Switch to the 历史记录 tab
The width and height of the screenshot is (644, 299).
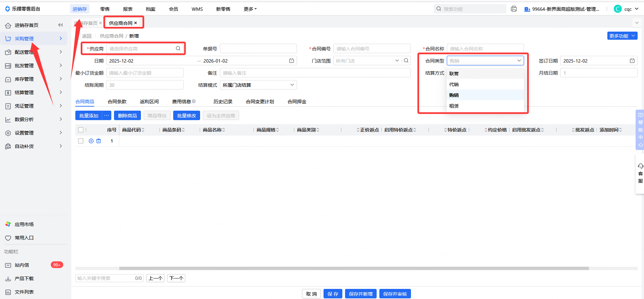point(223,102)
